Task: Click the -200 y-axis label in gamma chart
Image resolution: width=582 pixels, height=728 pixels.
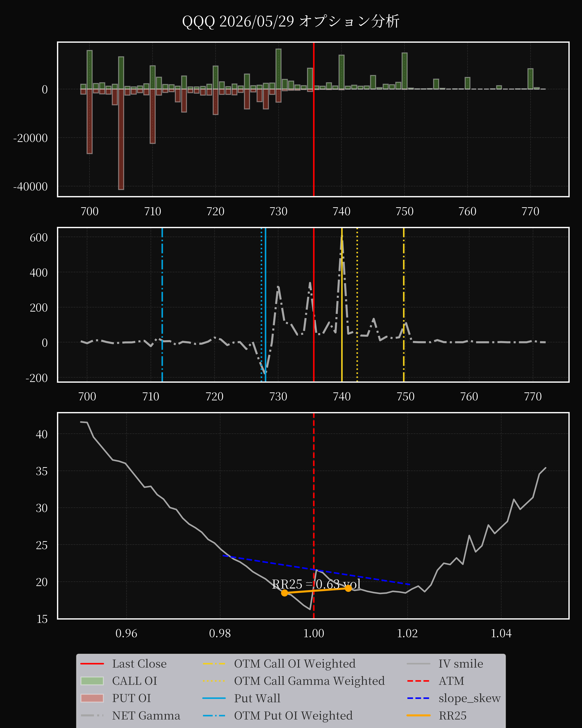Action: [36, 378]
